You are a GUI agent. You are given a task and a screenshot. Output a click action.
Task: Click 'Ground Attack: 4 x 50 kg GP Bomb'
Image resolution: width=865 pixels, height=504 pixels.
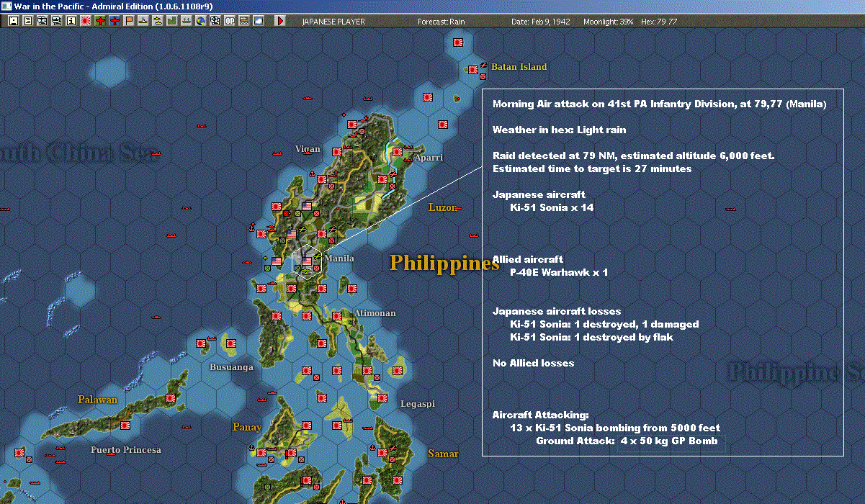tap(627, 441)
